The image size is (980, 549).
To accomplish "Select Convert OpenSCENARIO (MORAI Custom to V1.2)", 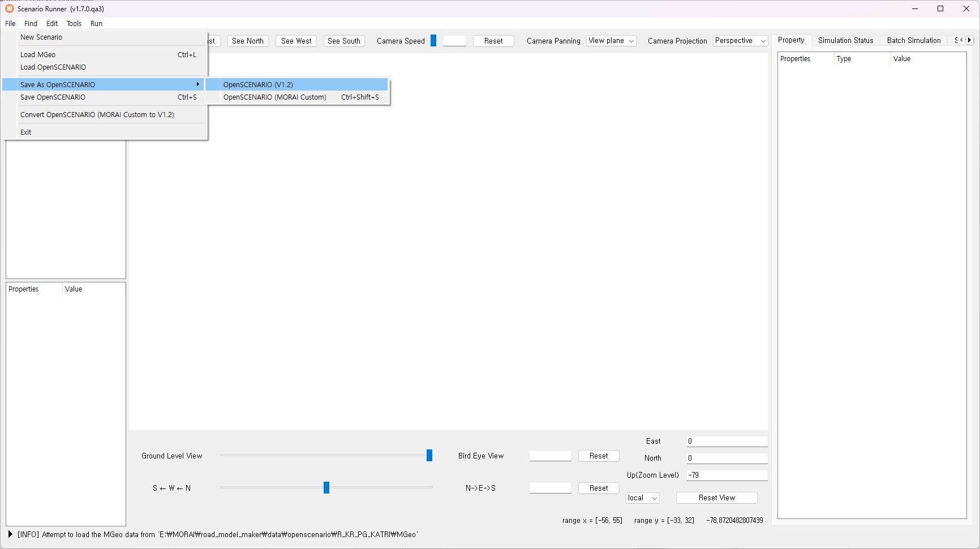I will [97, 115].
